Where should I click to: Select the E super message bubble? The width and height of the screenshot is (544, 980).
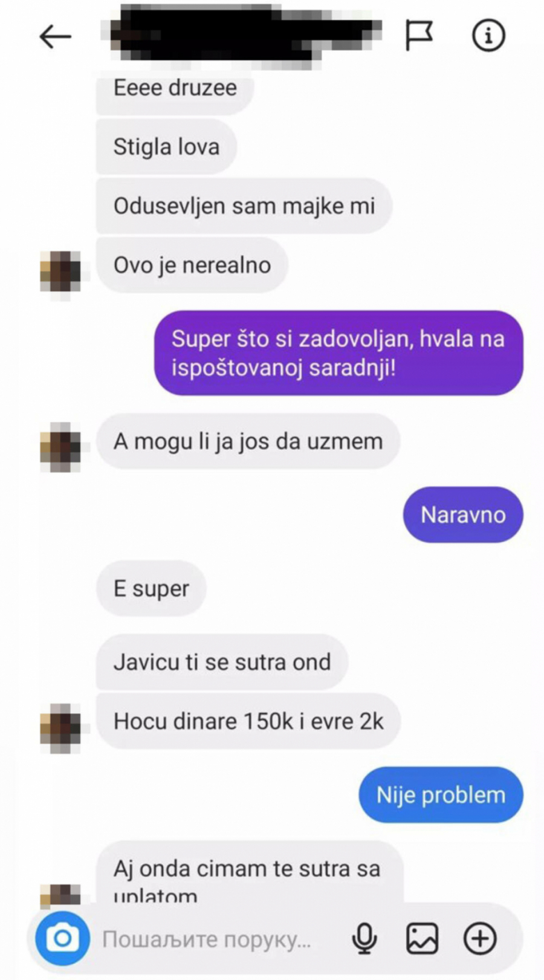click(x=151, y=588)
